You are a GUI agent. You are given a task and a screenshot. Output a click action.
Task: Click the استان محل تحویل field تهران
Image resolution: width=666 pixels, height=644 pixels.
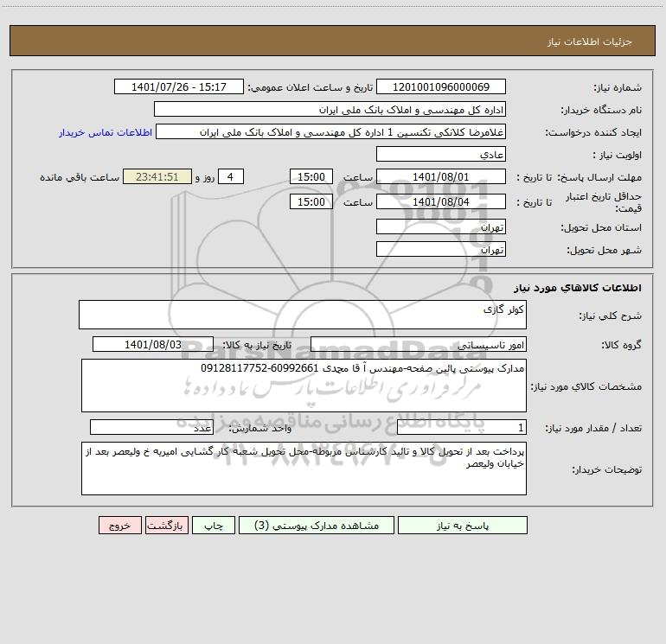[x=441, y=226]
